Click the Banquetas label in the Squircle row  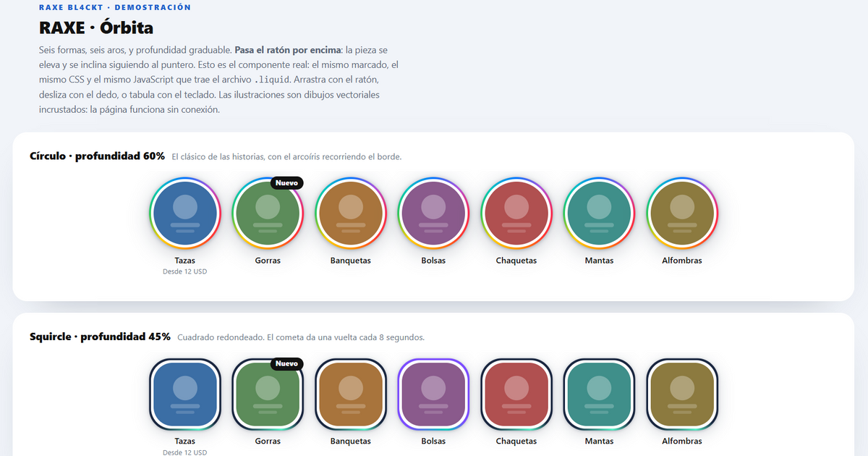point(351,442)
